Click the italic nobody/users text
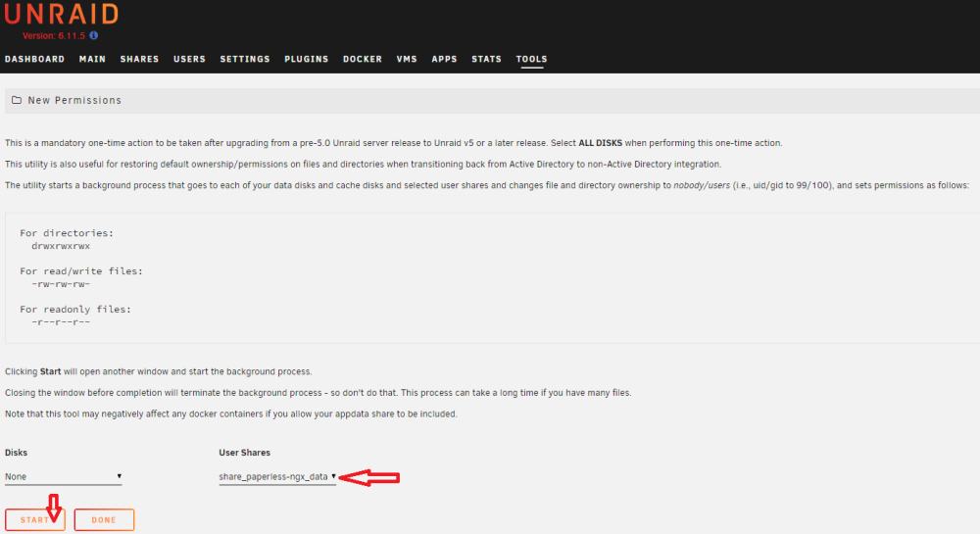This screenshot has height=534, width=980. [702, 185]
